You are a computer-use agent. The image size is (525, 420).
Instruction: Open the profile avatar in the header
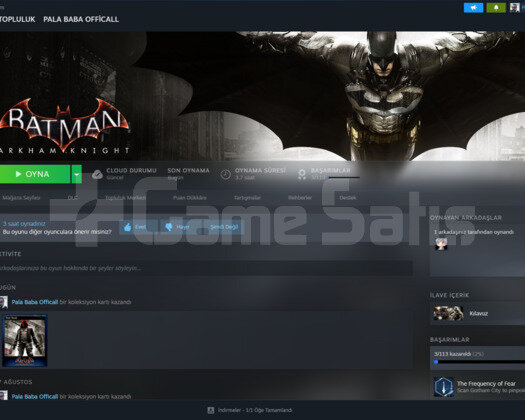515,7
